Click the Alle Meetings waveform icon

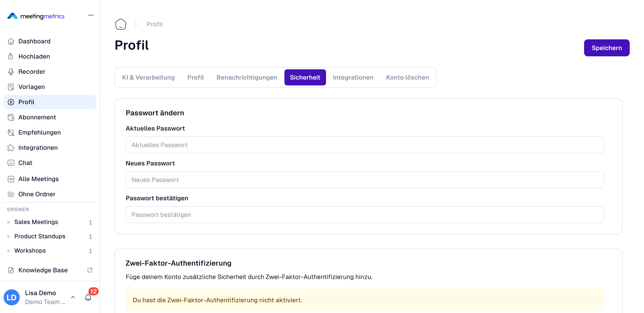pos(11,179)
